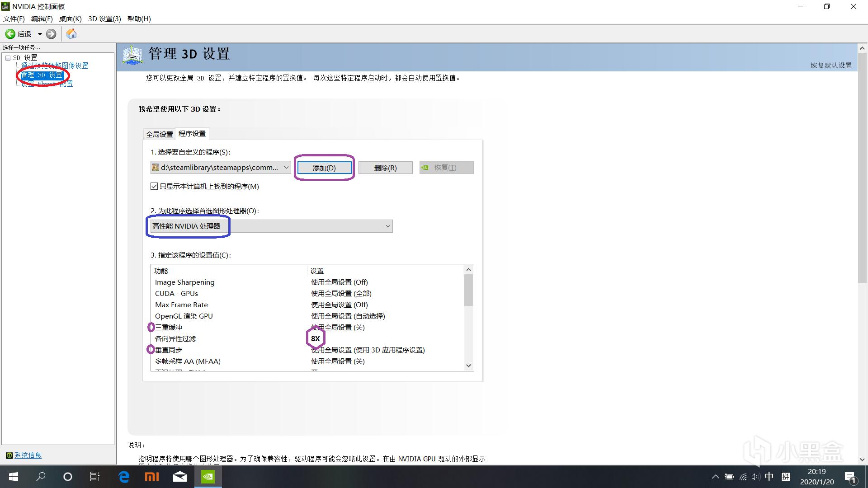
Task: Click 功能 column header
Action: 229,271
